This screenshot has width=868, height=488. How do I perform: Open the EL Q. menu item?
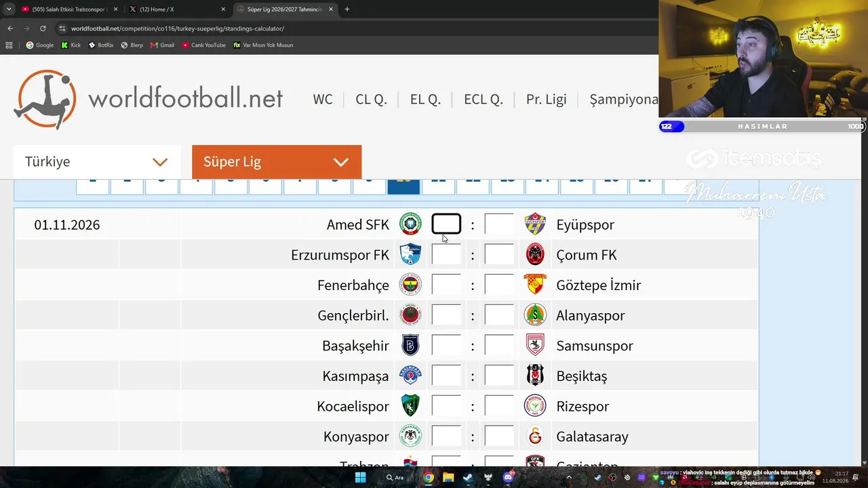tap(425, 99)
